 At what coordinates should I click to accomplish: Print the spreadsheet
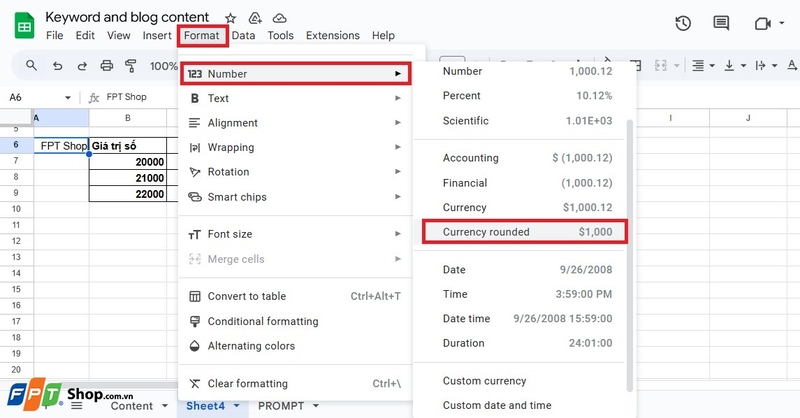pos(106,65)
